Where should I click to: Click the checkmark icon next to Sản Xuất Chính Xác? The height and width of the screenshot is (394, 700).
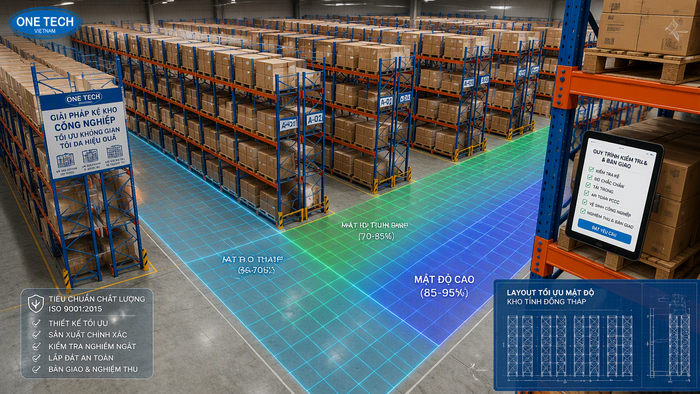coord(36,334)
